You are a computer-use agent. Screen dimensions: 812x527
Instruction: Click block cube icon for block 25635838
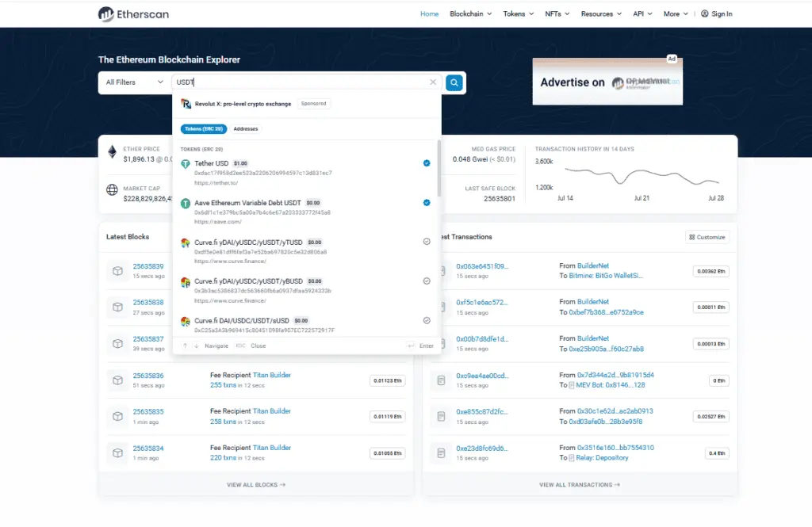tap(118, 307)
